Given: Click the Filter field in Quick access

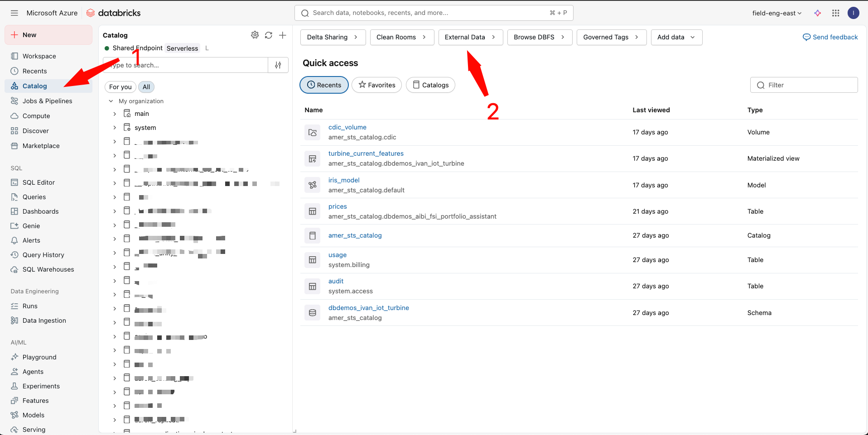Looking at the screenshot, I should click(804, 85).
